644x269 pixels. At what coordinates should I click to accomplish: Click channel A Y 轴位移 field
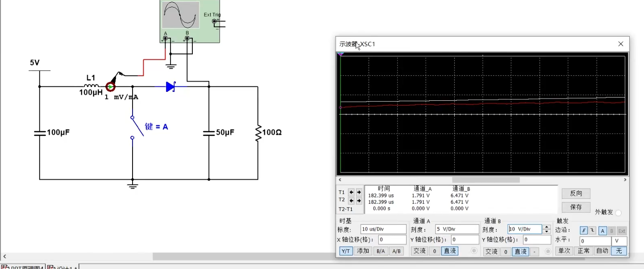coord(465,240)
